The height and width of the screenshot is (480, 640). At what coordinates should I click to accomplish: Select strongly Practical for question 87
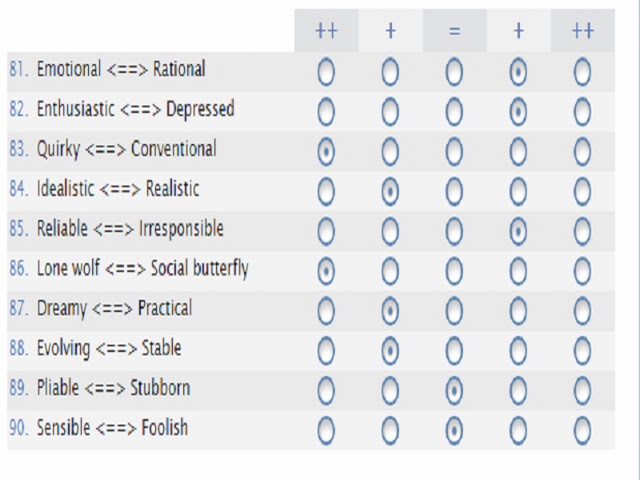click(x=582, y=311)
